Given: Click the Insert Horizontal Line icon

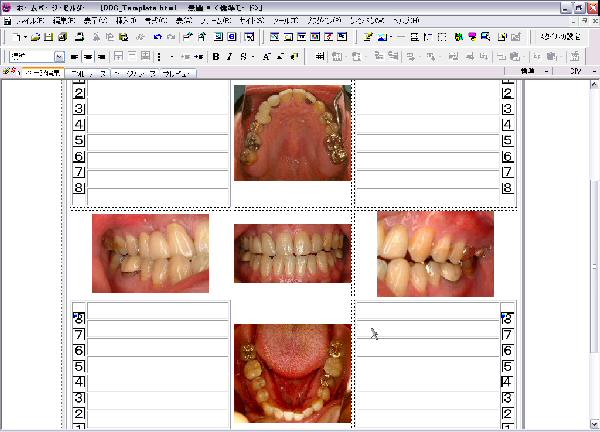Looking at the screenshot, I should tap(401, 37).
